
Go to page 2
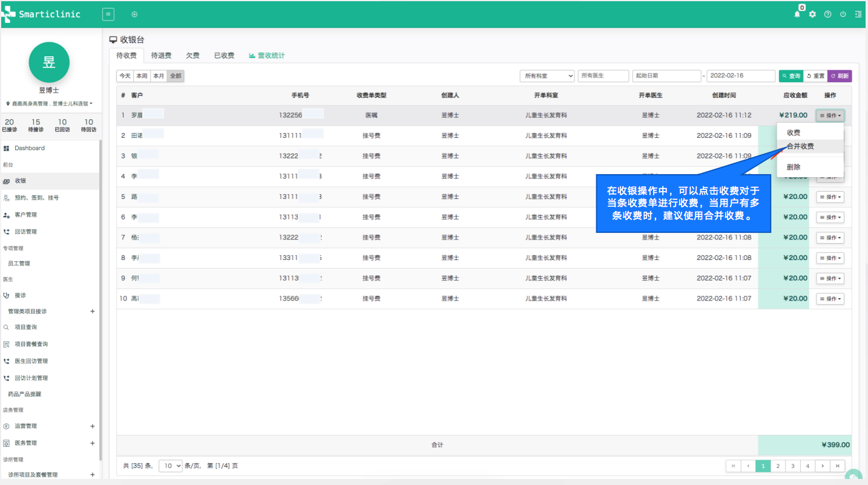[778, 466]
